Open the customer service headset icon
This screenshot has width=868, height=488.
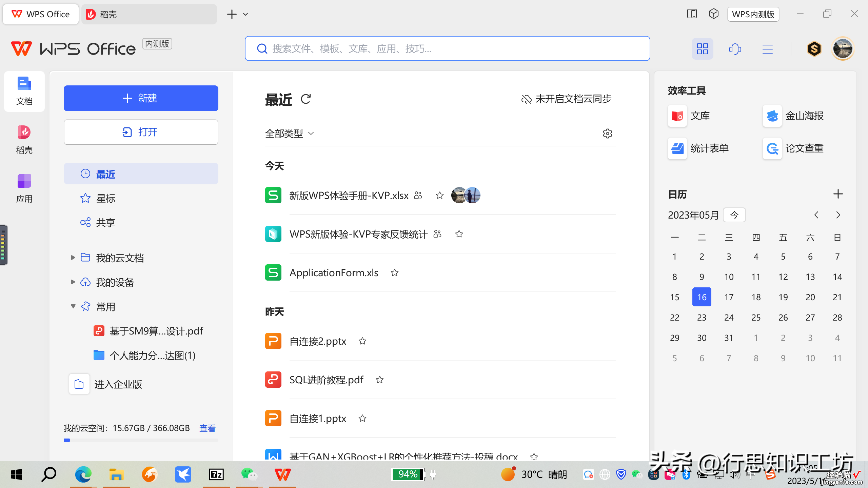pyautogui.click(x=735, y=49)
